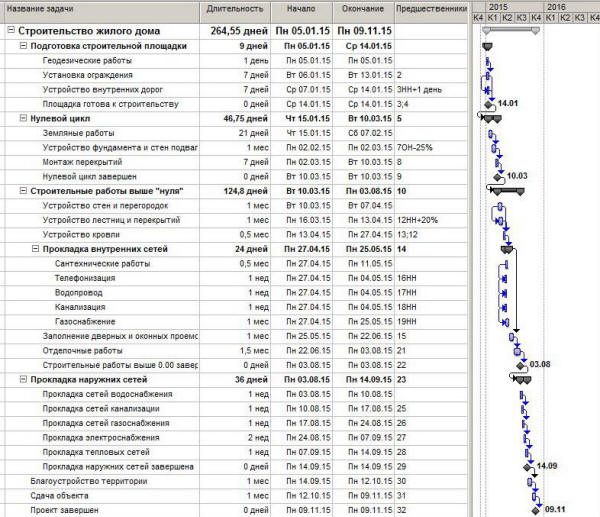Click the 09.11 milestone diamond in Gantt chart
The image size is (600, 517).
pos(536,510)
